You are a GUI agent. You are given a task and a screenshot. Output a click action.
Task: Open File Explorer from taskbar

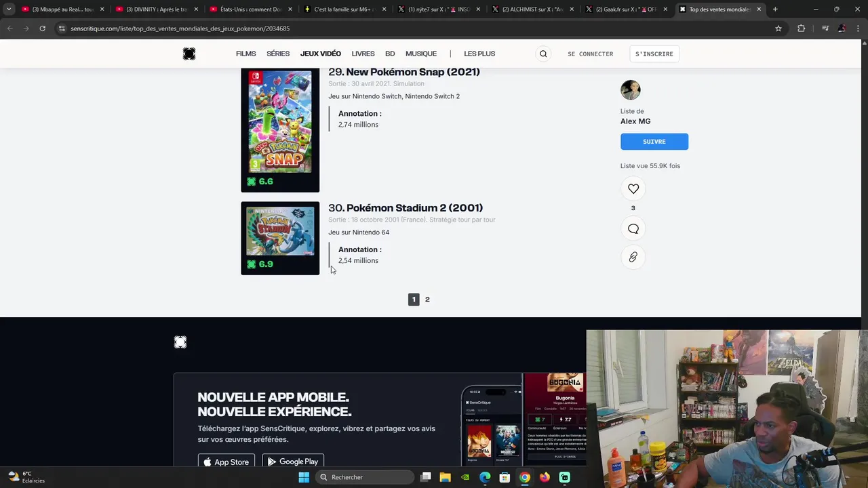pyautogui.click(x=446, y=477)
